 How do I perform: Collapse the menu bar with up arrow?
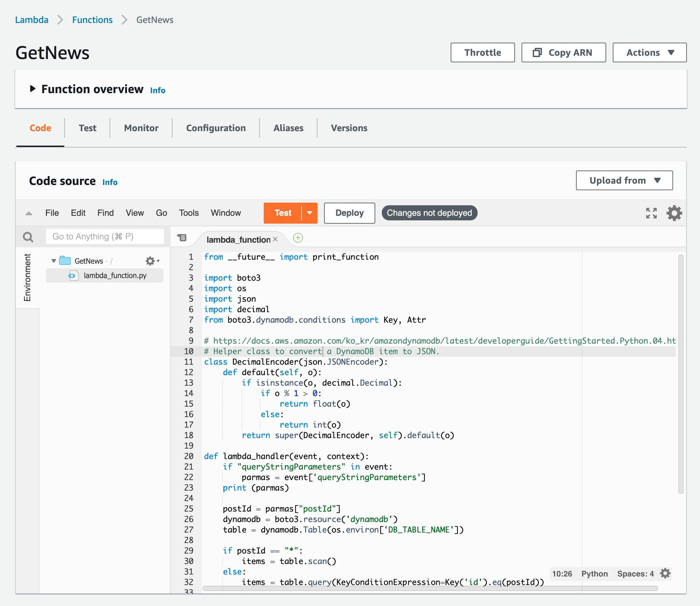point(29,213)
